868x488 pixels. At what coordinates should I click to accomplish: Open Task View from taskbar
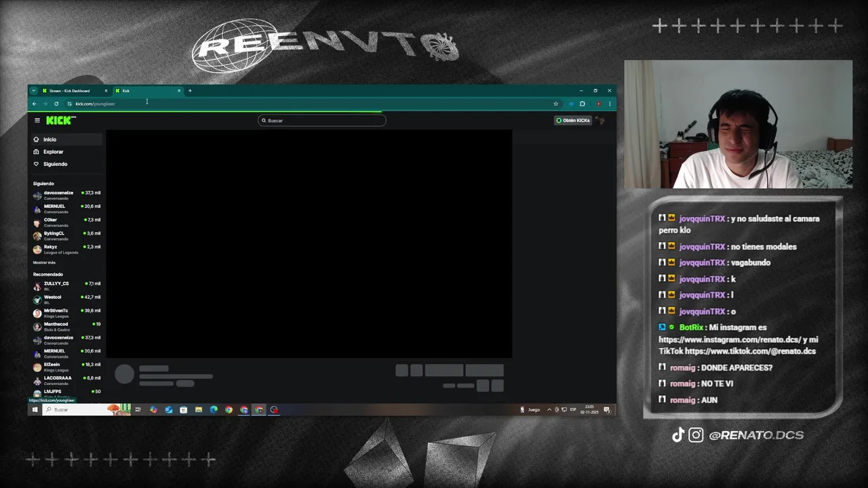click(138, 409)
